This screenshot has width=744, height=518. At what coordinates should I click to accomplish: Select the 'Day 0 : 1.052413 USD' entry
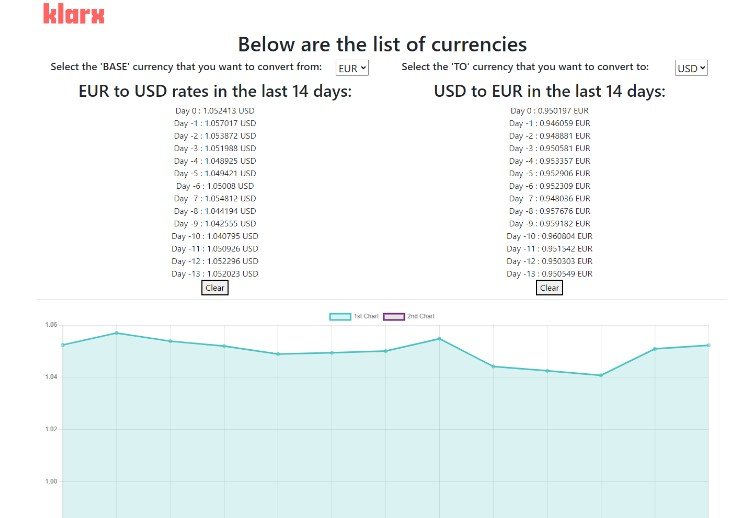[215, 110]
